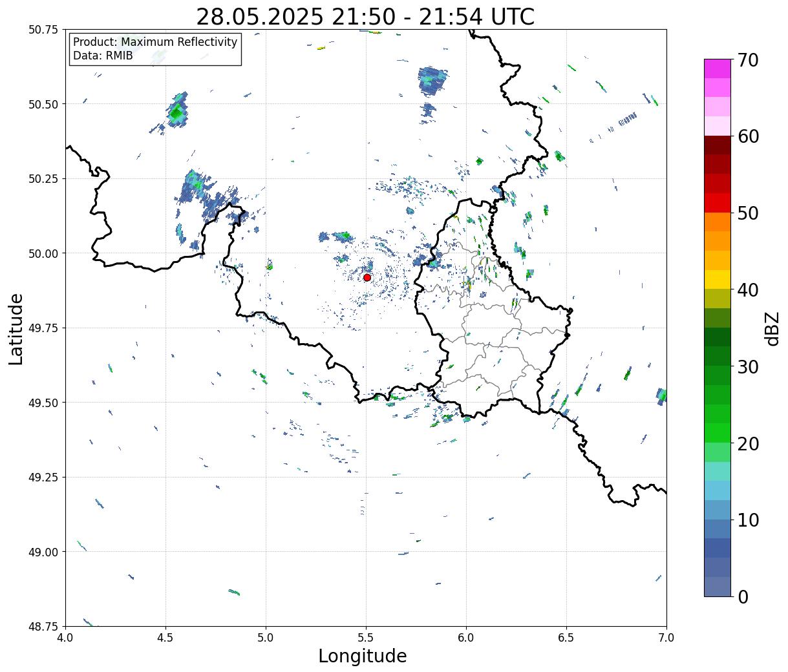This screenshot has height=672, width=788.
Task: Click the colorbar tick label '10'
Action: (747, 520)
